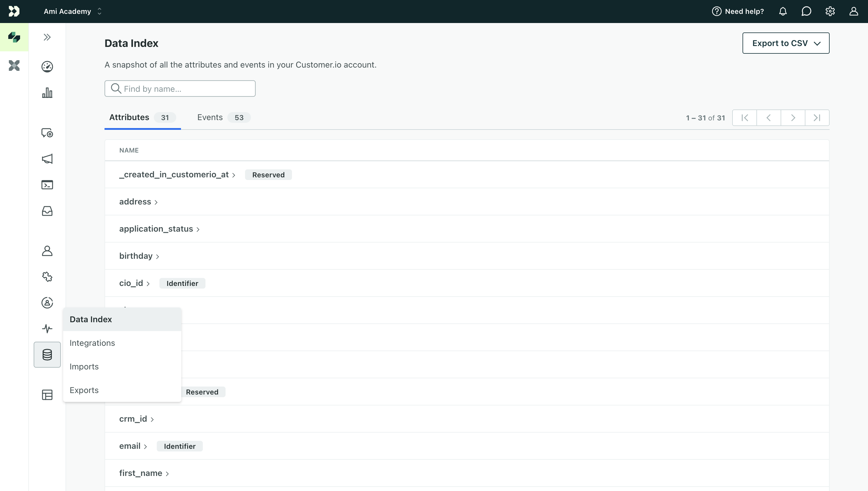Switch to the Events tab
Viewport: 868px width, 491px height.
click(x=224, y=117)
